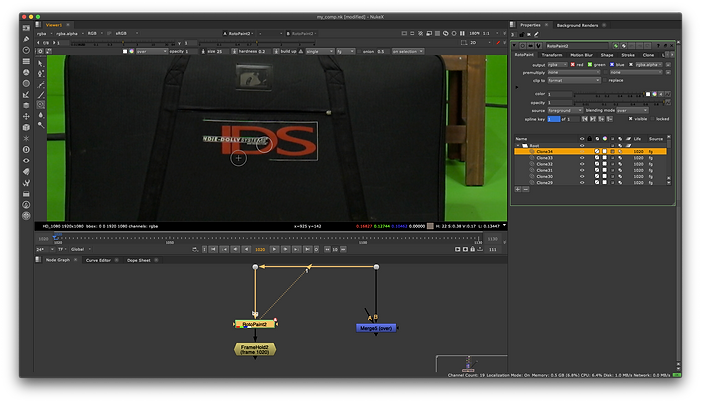Image resolution: width=701 pixels, height=403 pixels.
Task: Click the color value slider in properties
Action: 609,94
